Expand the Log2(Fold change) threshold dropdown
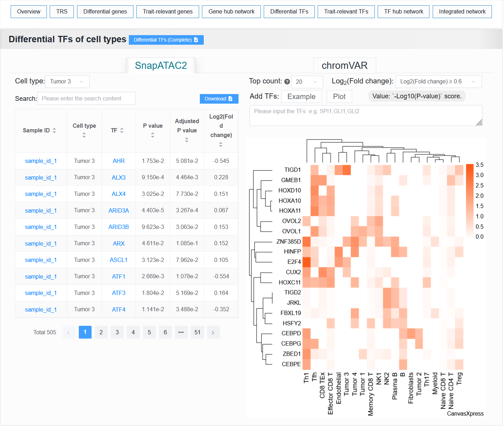Screen dimensions: 504x428 click(438, 82)
